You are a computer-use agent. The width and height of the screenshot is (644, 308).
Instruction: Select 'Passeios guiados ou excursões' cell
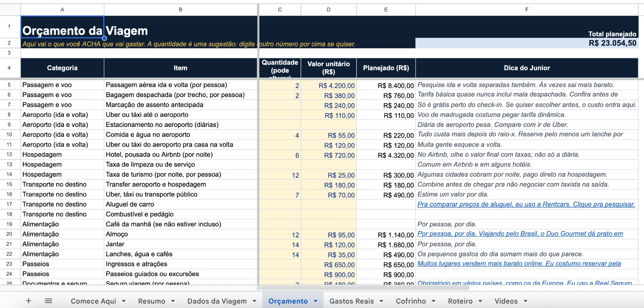tap(180, 274)
